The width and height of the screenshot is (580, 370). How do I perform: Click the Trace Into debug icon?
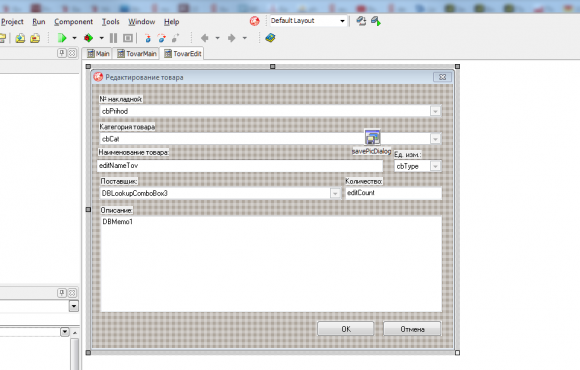click(x=148, y=38)
